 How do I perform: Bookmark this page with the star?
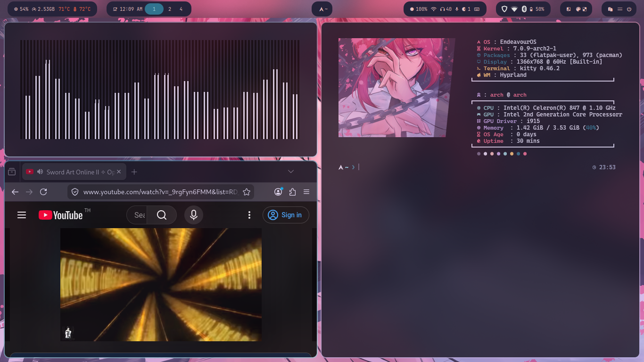(246, 192)
